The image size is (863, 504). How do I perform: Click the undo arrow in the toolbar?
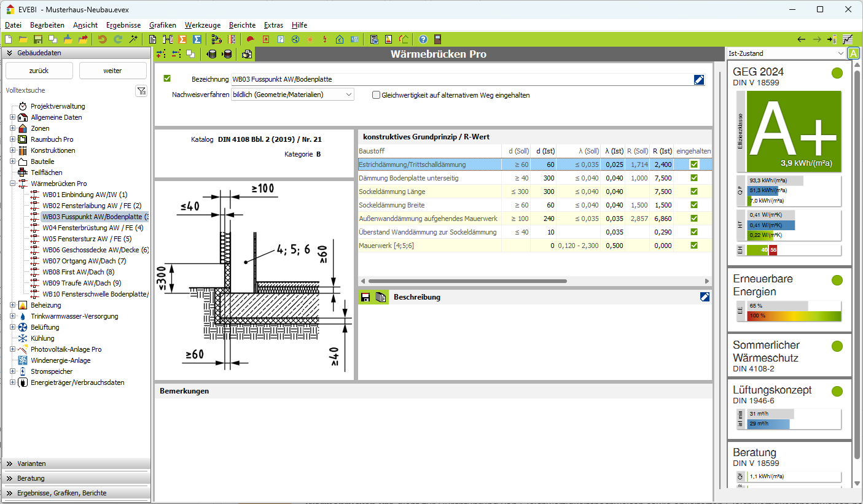[102, 39]
